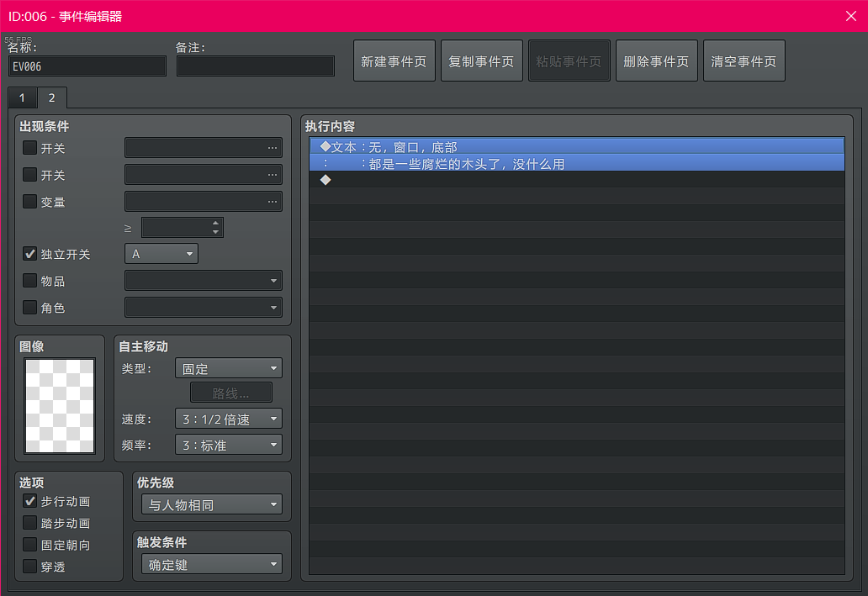Open the 速度 3:1/2倍速 dropdown
This screenshot has width=868, height=596.
pos(229,419)
